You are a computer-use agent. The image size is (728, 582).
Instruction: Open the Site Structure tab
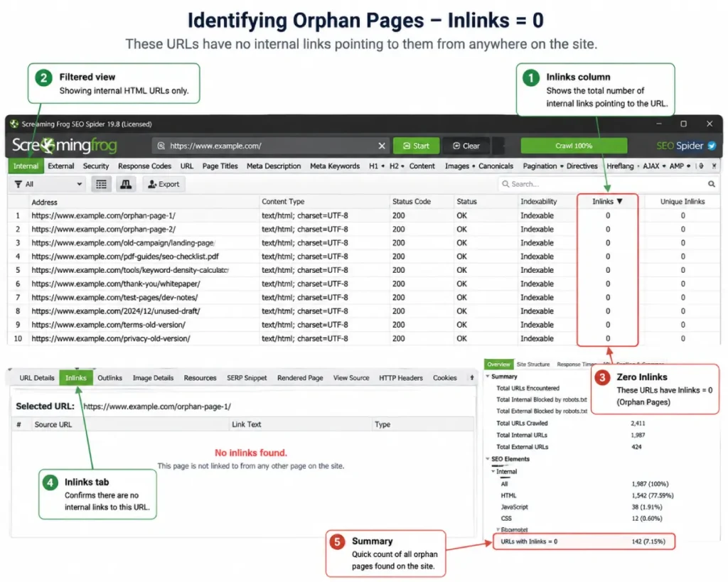pyautogui.click(x=533, y=365)
